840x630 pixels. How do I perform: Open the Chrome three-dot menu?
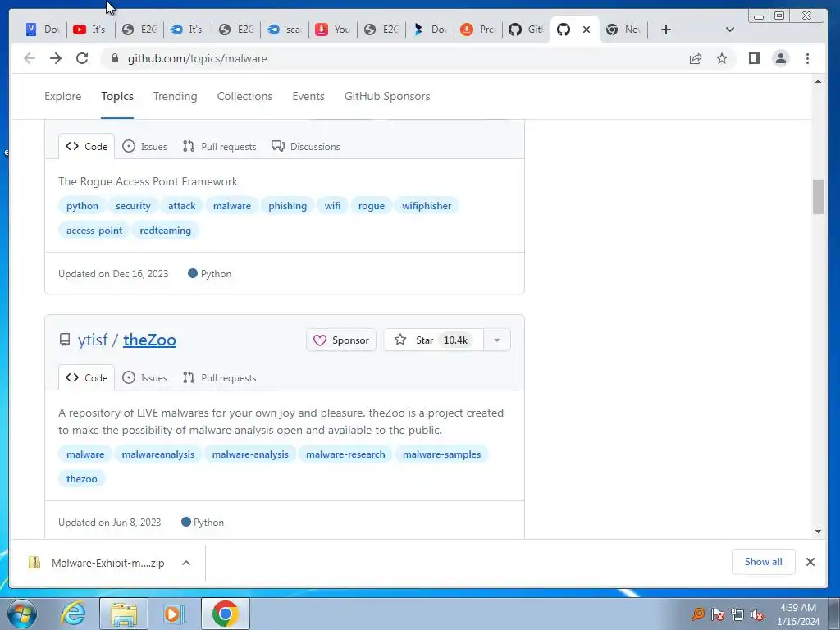(807, 58)
